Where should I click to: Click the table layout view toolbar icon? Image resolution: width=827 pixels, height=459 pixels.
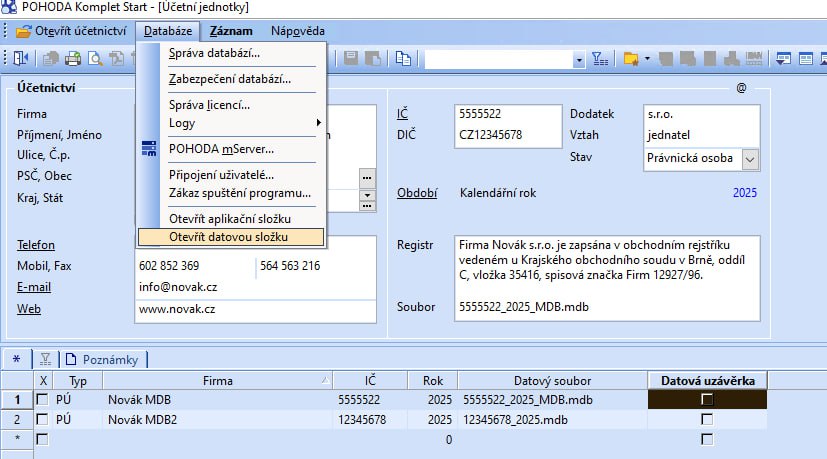coord(805,59)
